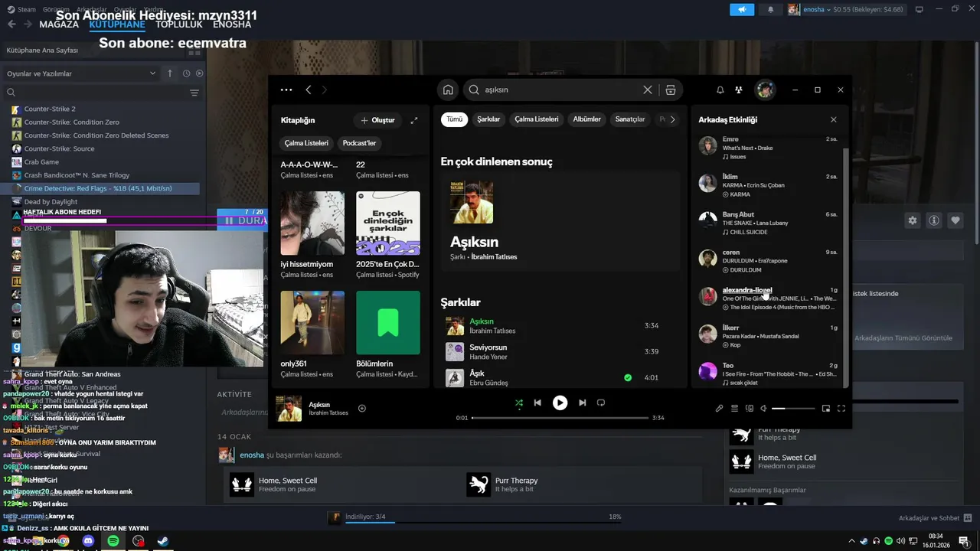980x551 pixels.
Task: Open the top result Aşıksın card
Action: click(x=560, y=222)
